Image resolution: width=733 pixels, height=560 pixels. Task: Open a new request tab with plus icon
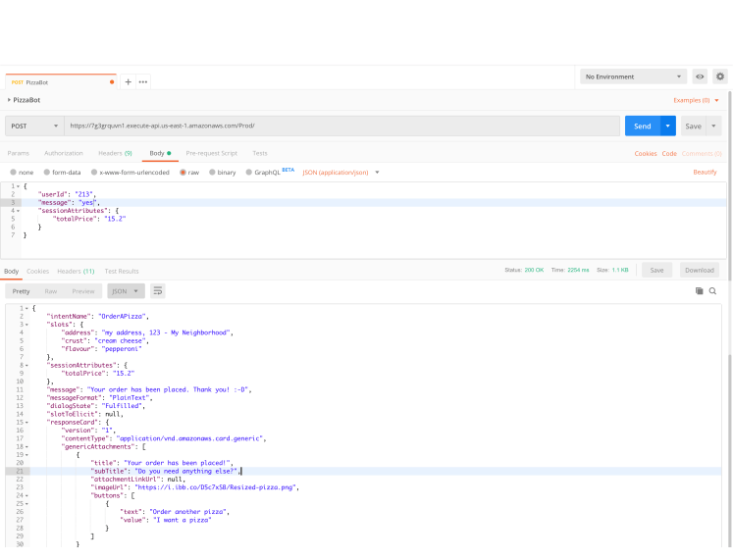[128, 81]
